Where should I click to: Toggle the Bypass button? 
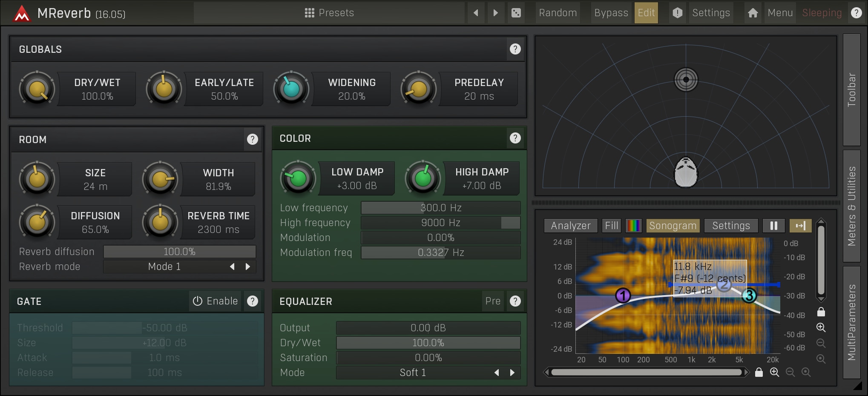pyautogui.click(x=611, y=13)
